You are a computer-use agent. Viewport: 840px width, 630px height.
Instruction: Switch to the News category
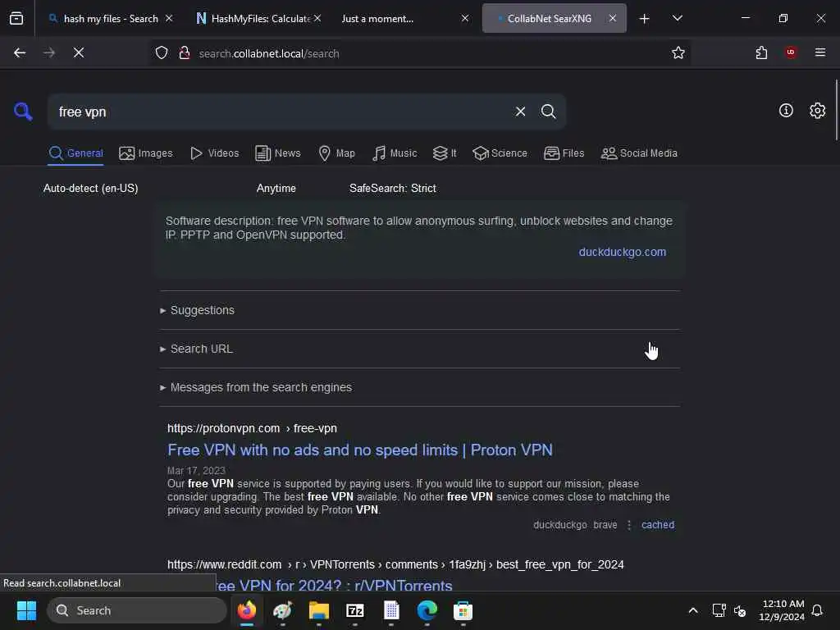coord(277,153)
